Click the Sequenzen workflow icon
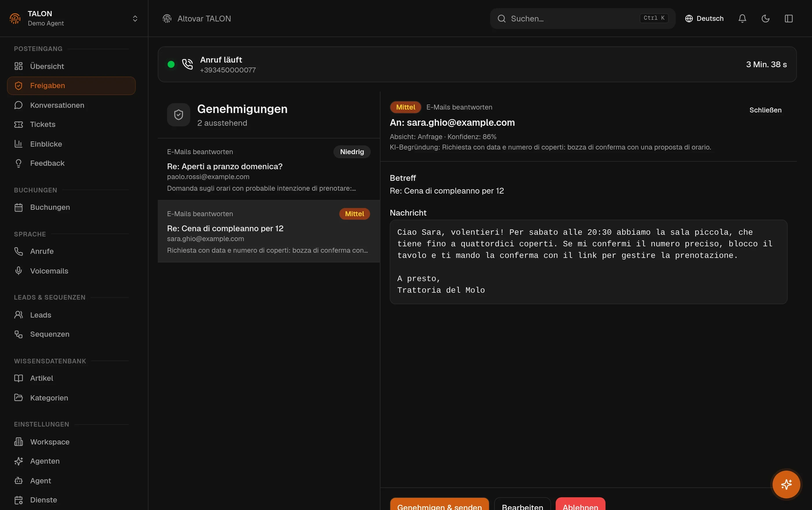812x510 pixels. [x=19, y=334]
